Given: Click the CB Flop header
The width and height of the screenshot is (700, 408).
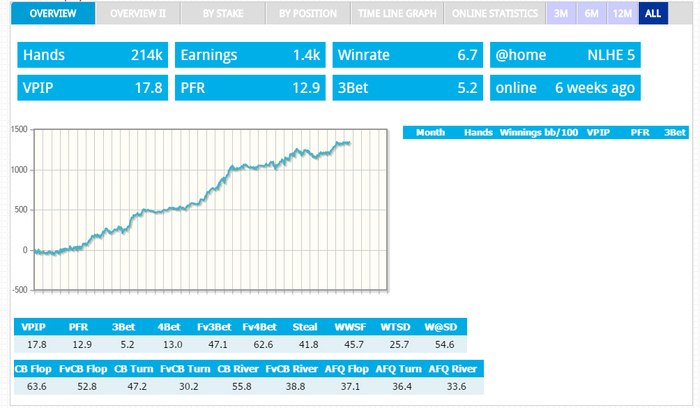Looking at the screenshot, I should coord(33,369).
